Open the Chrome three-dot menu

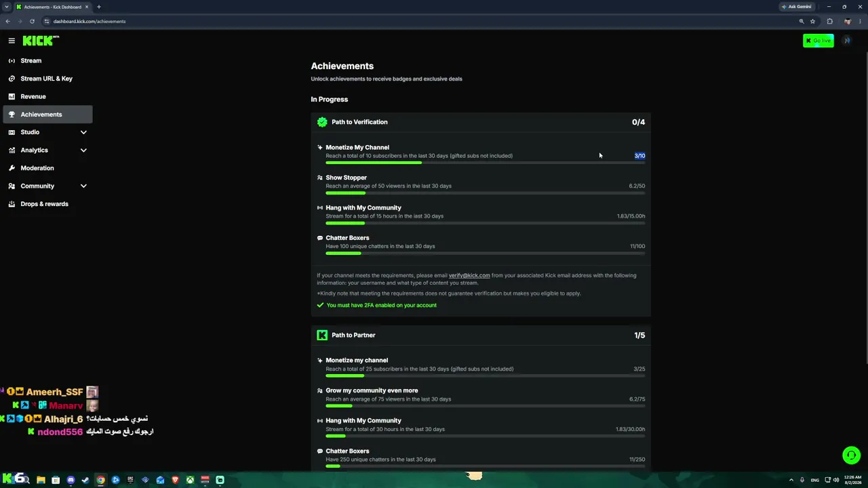(x=860, y=21)
